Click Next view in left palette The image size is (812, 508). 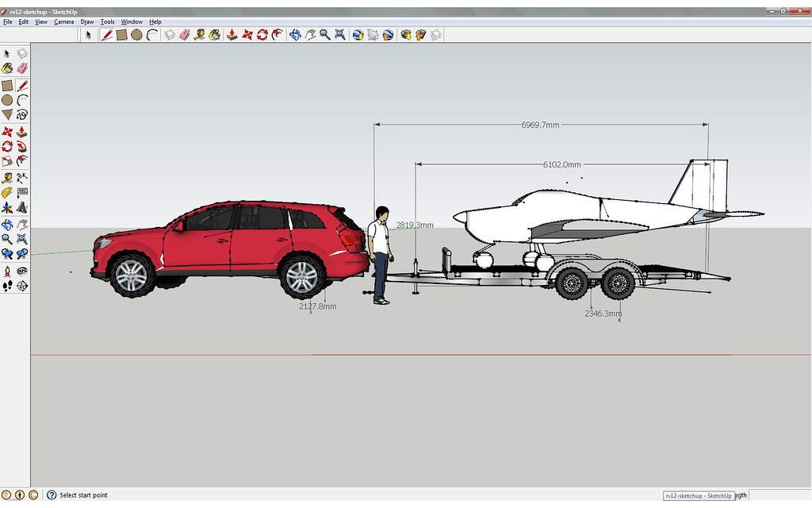22,254
